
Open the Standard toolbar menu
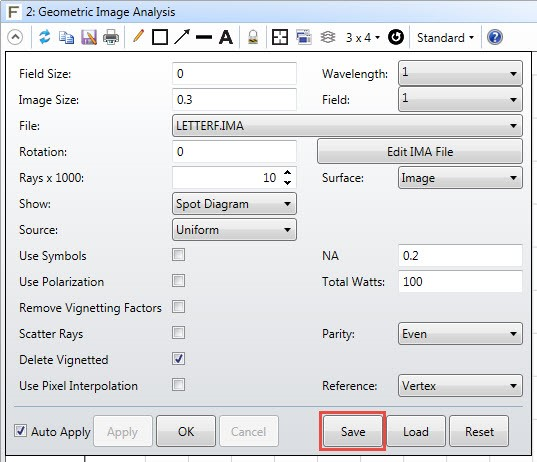point(445,37)
